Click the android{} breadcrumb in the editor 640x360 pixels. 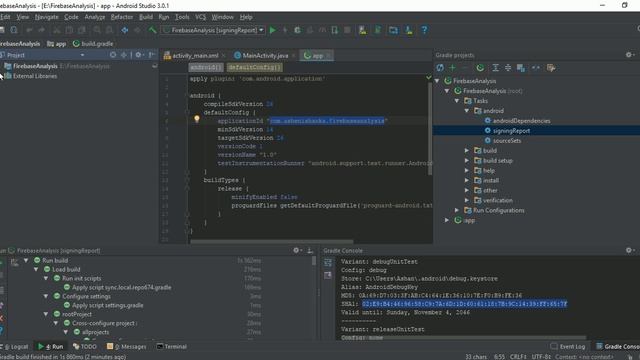(x=206, y=67)
